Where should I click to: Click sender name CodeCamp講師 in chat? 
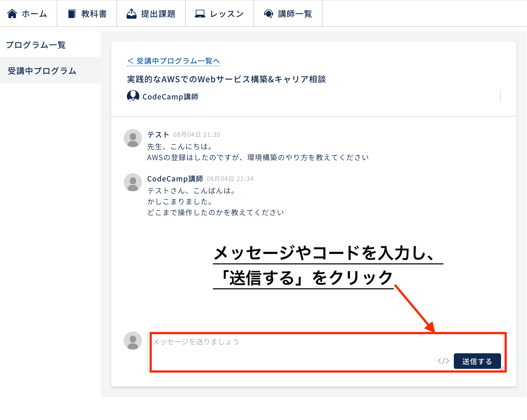[x=175, y=179]
